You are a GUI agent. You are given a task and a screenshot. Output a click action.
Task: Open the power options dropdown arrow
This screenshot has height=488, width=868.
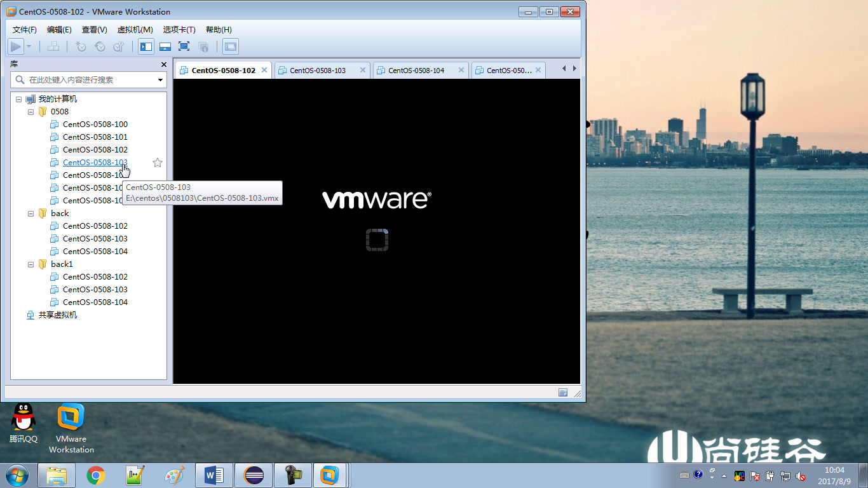(29, 46)
